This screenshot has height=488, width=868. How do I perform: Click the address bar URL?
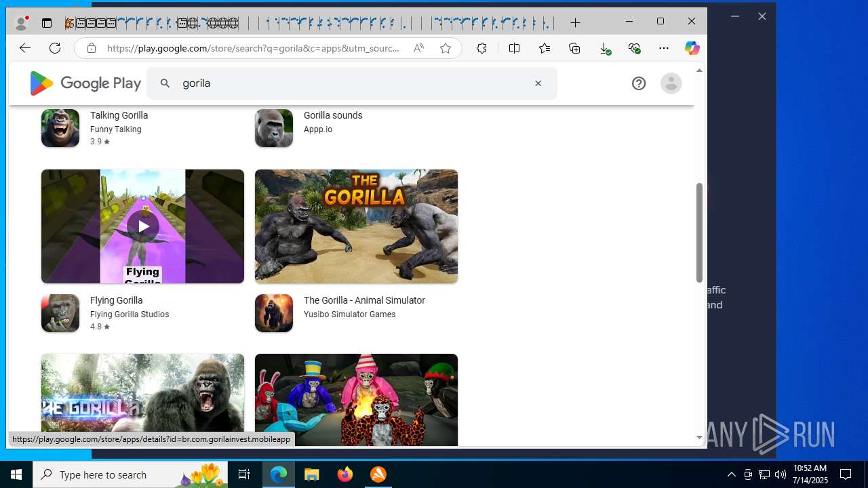(x=253, y=48)
